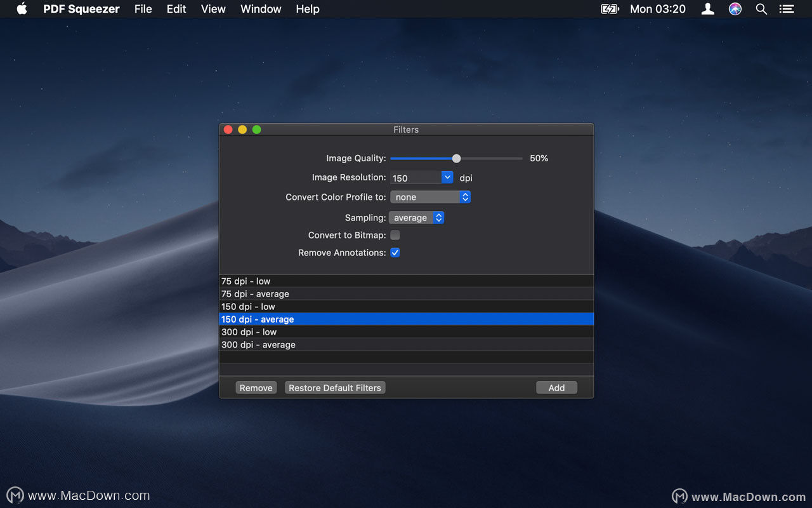This screenshot has width=812, height=508.
Task: Click the clock showing Mon 03:20
Action: pyautogui.click(x=658, y=9)
